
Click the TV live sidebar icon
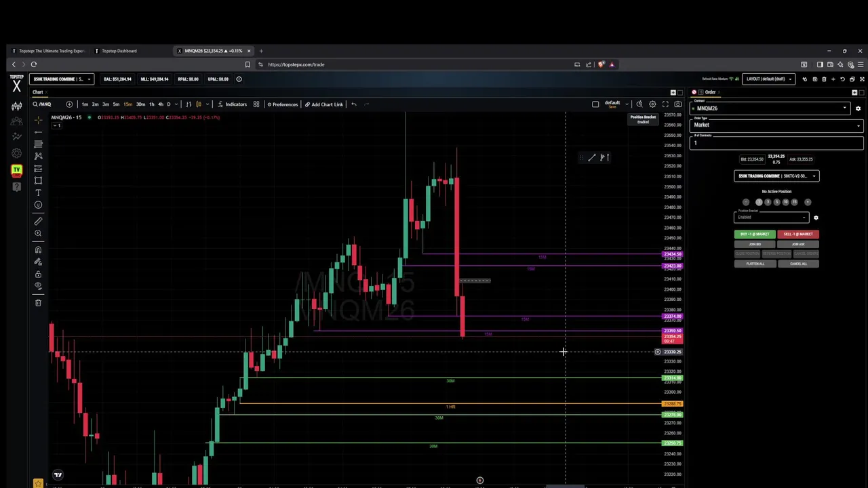click(16, 169)
